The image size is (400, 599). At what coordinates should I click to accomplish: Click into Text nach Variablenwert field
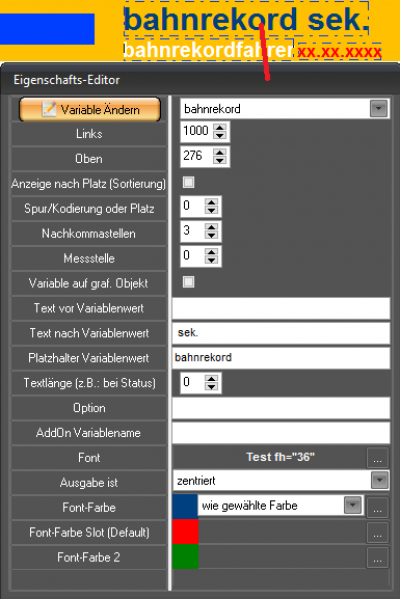click(x=281, y=333)
